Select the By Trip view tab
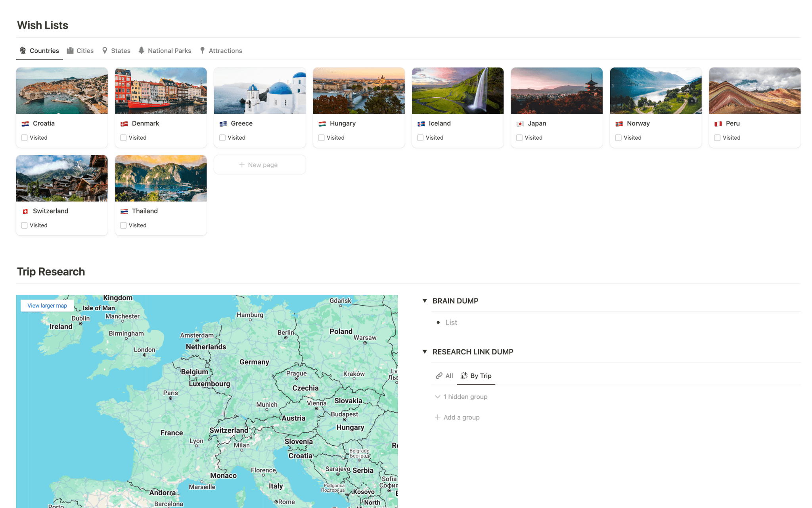This screenshot has width=812, height=508. tap(476, 376)
